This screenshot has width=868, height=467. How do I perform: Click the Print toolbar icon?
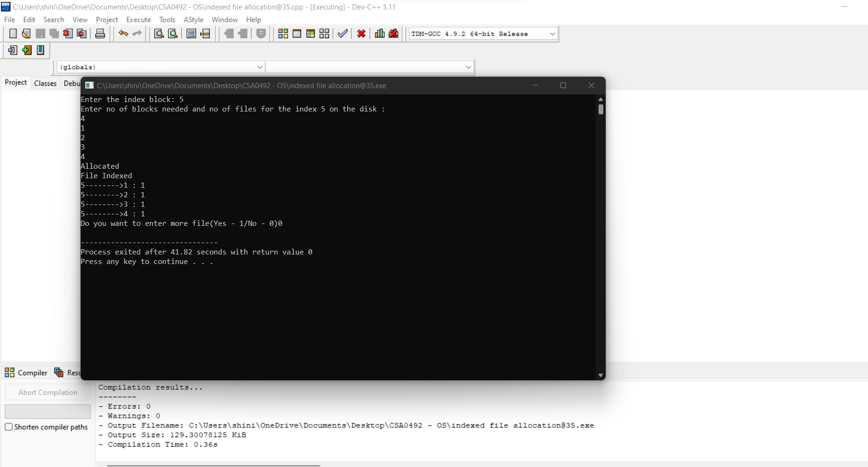[100, 33]
